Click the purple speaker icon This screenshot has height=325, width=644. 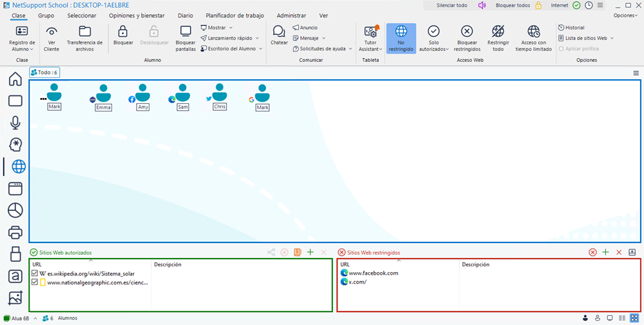click(482, 5)
